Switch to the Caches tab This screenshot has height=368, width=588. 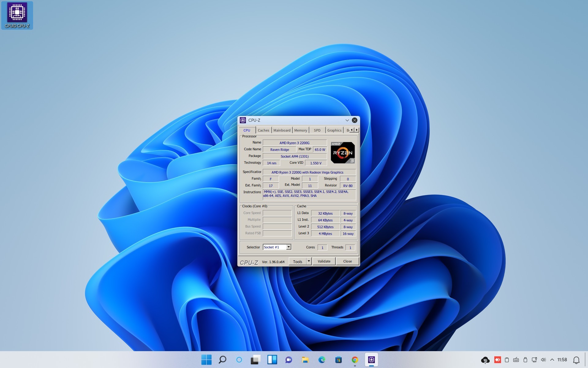tap(263, 130)
